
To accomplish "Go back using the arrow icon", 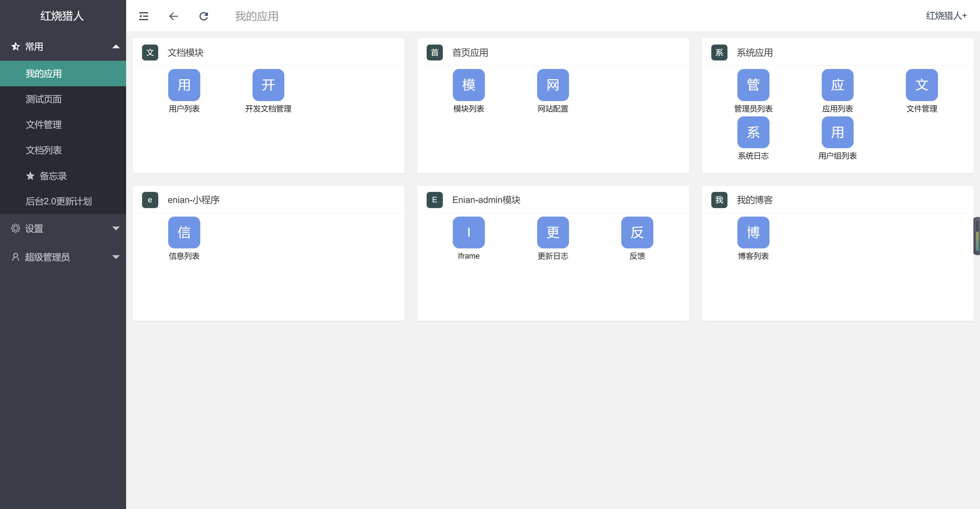I will [174, 16].
